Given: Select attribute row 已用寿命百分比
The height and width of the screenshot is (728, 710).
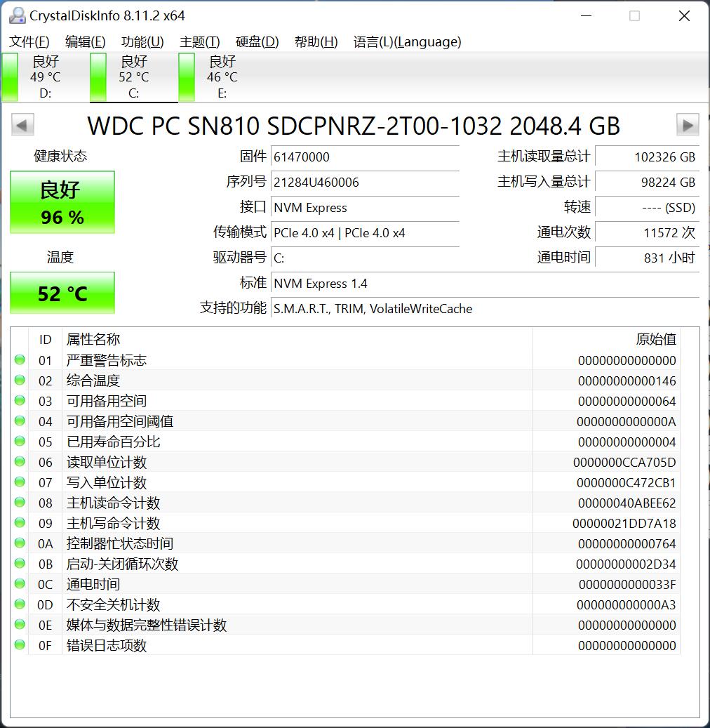Looking at the screenshot, I should click(345, 442).
